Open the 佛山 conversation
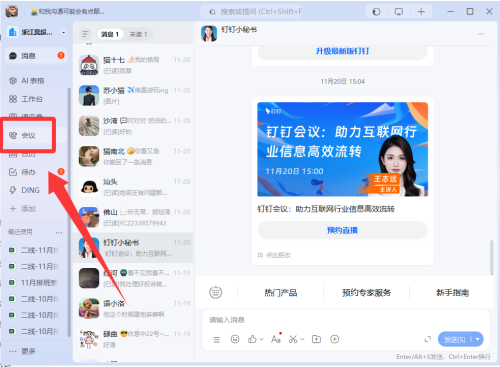The width and height of the screenshot is (500, 367). (133, 217)
